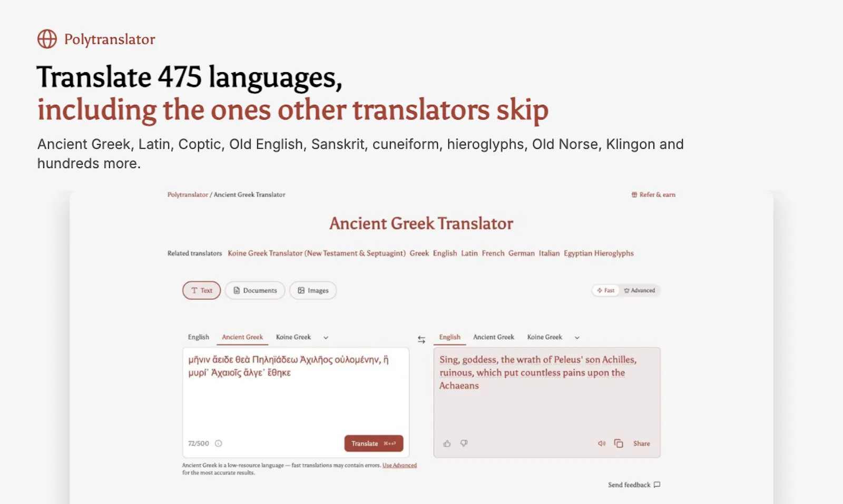This screenshot has width=843, height=504.
Task: Click the Translate button
Action: [x=374, y=443]
